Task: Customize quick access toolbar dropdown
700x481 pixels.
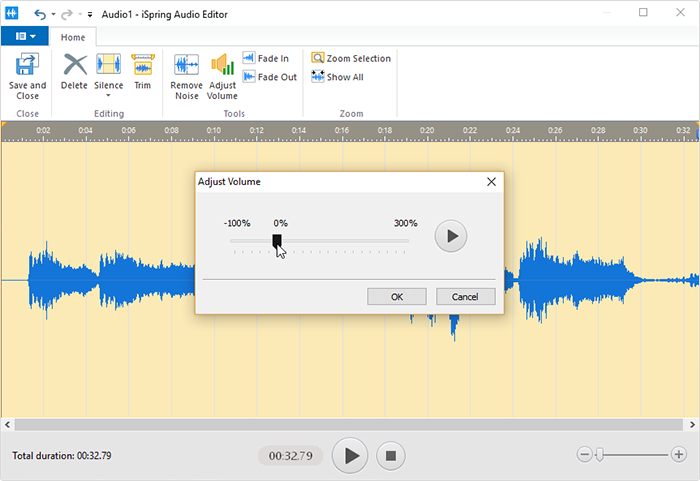Action: [x=90, y=14]
